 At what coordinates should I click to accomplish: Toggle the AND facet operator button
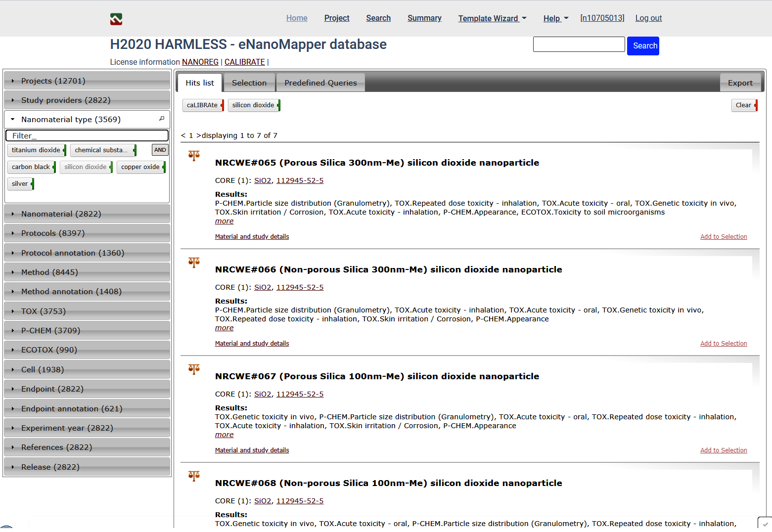160,150
